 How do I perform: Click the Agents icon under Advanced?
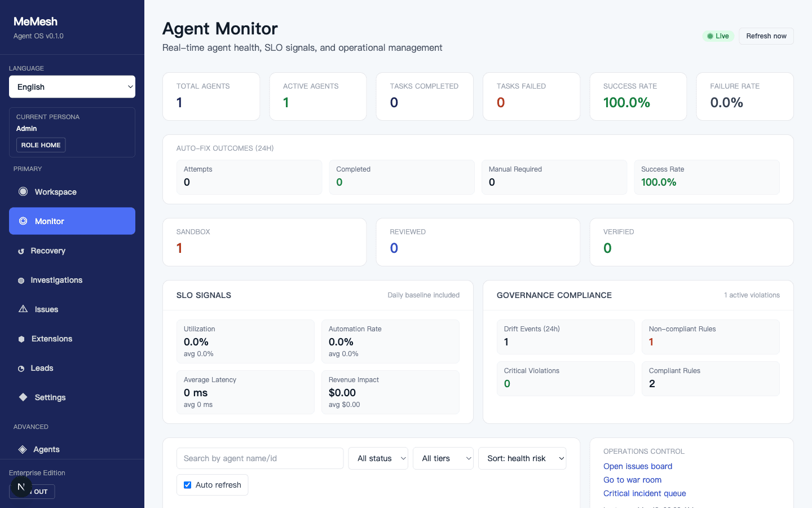23,449
